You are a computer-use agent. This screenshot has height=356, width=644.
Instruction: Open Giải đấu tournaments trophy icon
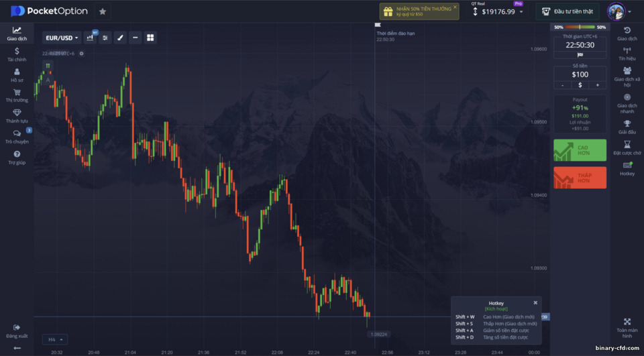[627, 127]
